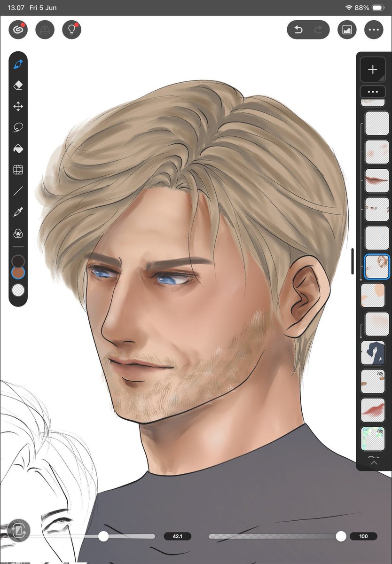Open the layer panel three-dot menu
The width and height of the screenshot is (392, 564).
pos(373,92)
